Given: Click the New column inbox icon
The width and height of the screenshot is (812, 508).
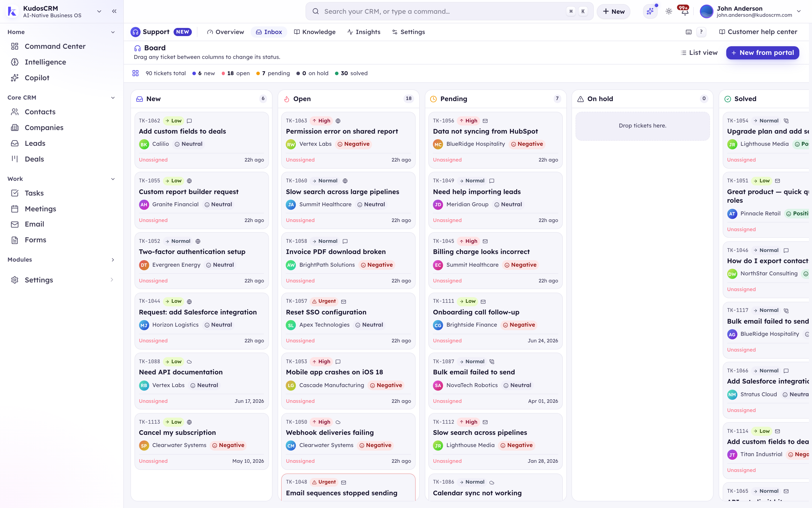Looking at the screenshot, I should point(140,99).
